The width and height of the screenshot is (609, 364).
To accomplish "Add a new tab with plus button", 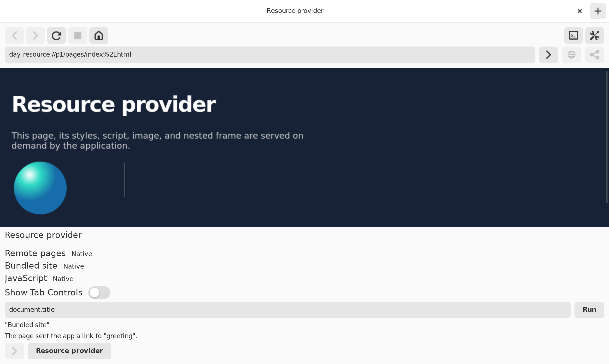I will [x=598, y=11].
